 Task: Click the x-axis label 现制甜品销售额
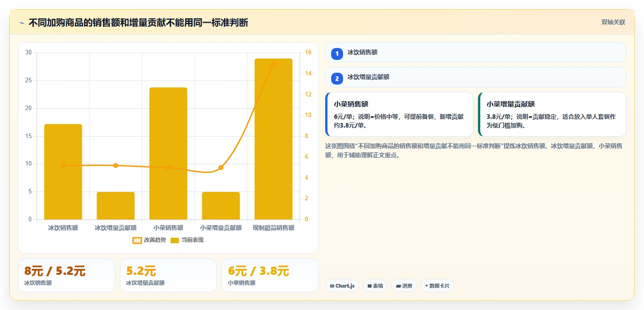pyautogui.click(x=274, y=228)
